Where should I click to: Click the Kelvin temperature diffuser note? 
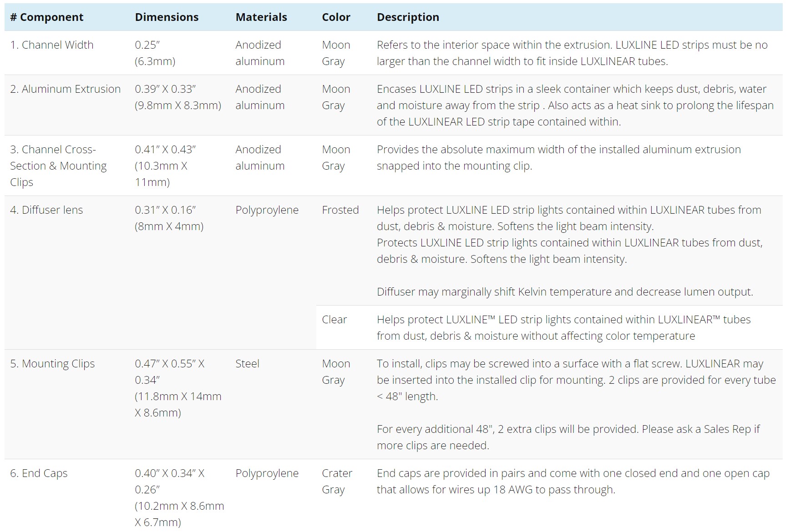[x=565, y=292]
